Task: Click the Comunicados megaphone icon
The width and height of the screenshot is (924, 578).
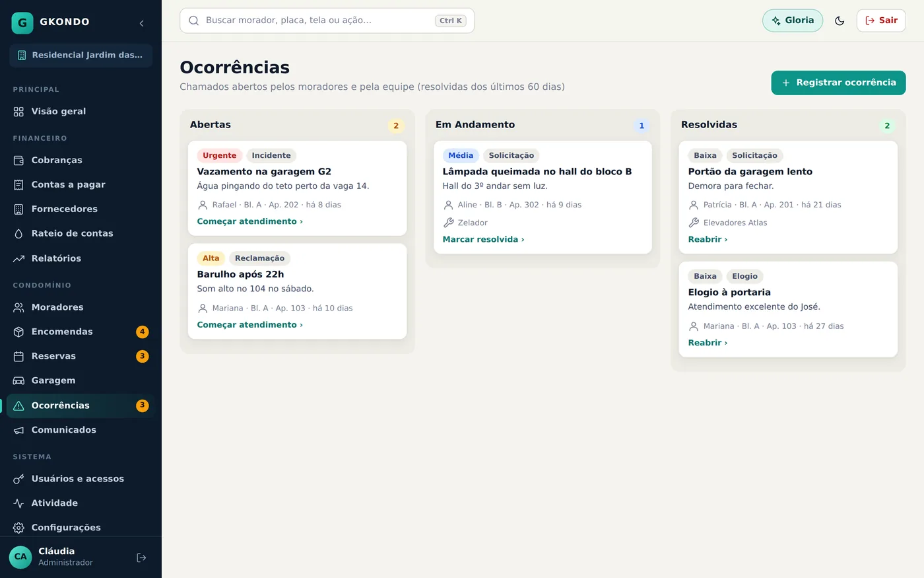Action: click(18, 430)
